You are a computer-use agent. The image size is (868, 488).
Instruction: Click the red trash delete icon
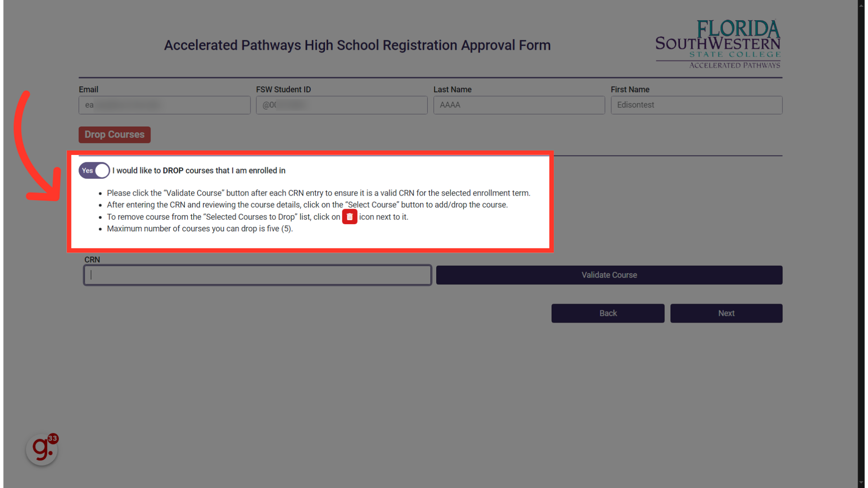coord(349,217)
